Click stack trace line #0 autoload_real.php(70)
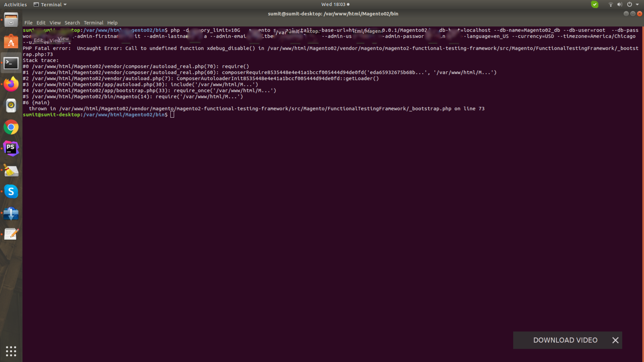 [136, 66]
